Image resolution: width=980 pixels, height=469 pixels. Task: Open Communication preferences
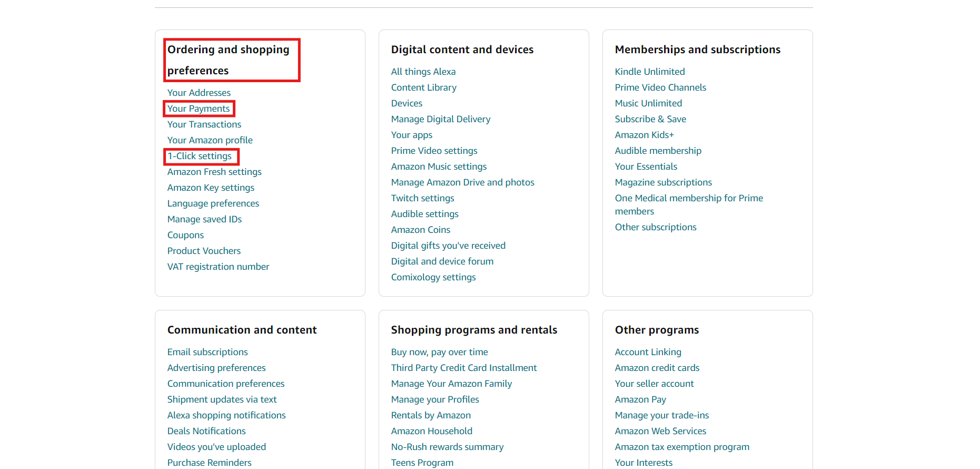tap(226, 384)
